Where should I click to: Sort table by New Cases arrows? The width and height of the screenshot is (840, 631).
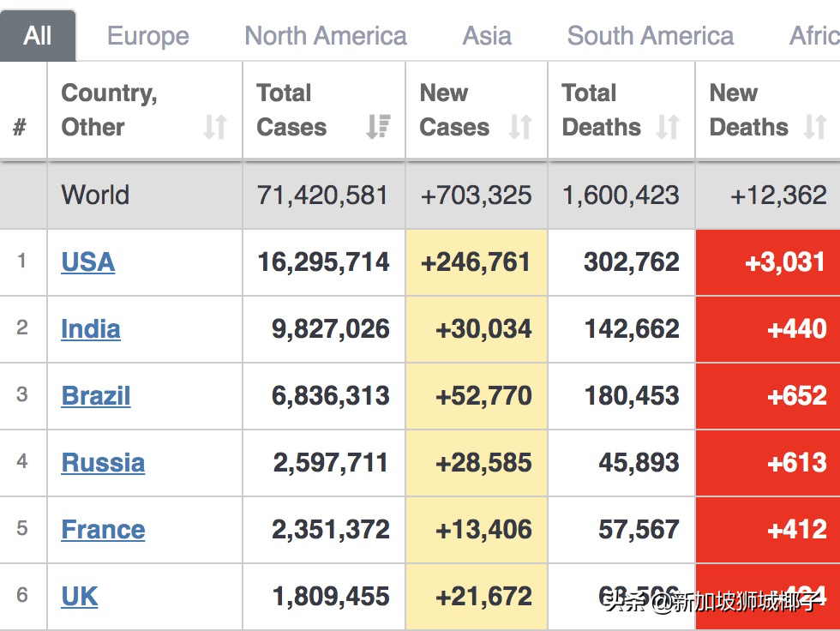click(520, 128)
